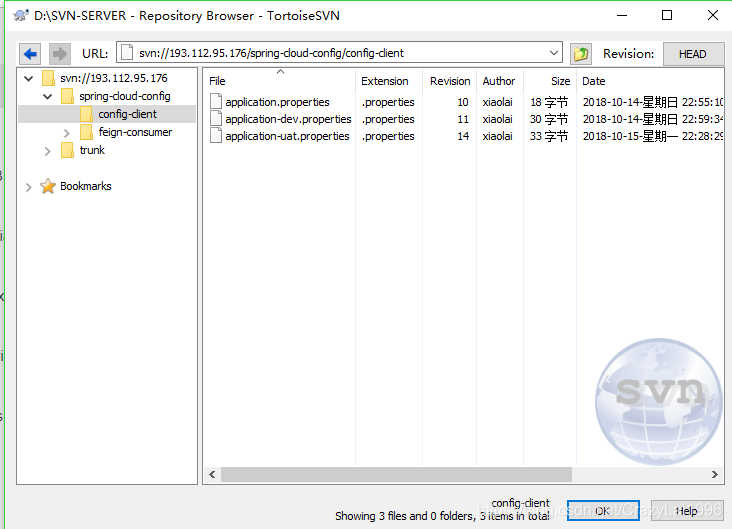The width and height of the screenshot is (732, 529).
Task: Collapse the svn://193.112.95.176 root node
Action: (28, 78)
